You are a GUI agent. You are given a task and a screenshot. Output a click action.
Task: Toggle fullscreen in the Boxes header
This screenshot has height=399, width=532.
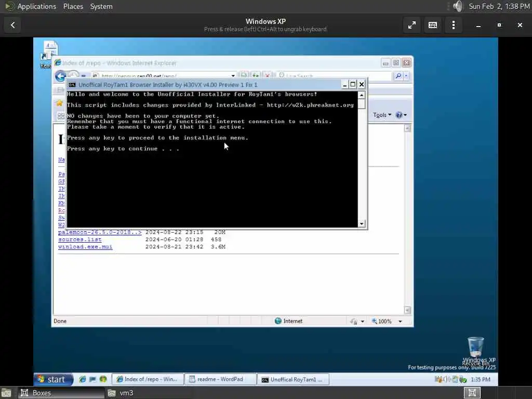coord(412,25)
